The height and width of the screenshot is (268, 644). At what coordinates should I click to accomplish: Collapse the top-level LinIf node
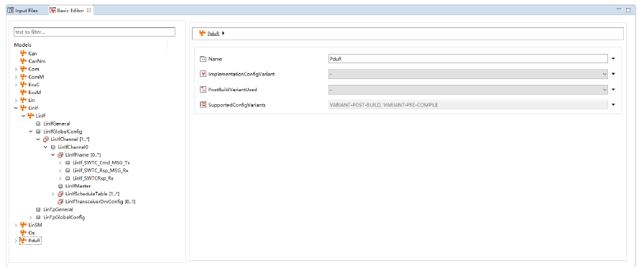pyautogui.click(x=16, y=108)
